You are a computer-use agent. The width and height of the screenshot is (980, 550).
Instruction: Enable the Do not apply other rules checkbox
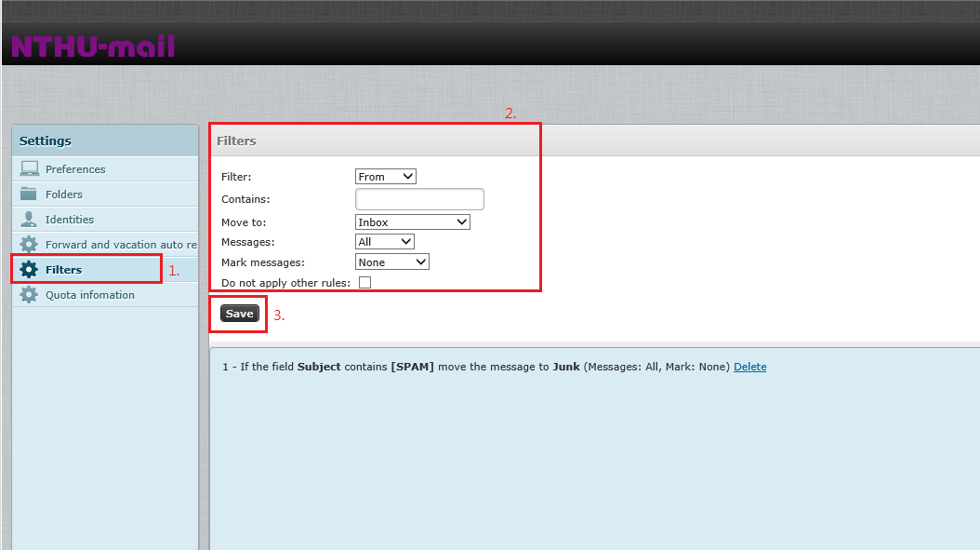tap(364, 283)
